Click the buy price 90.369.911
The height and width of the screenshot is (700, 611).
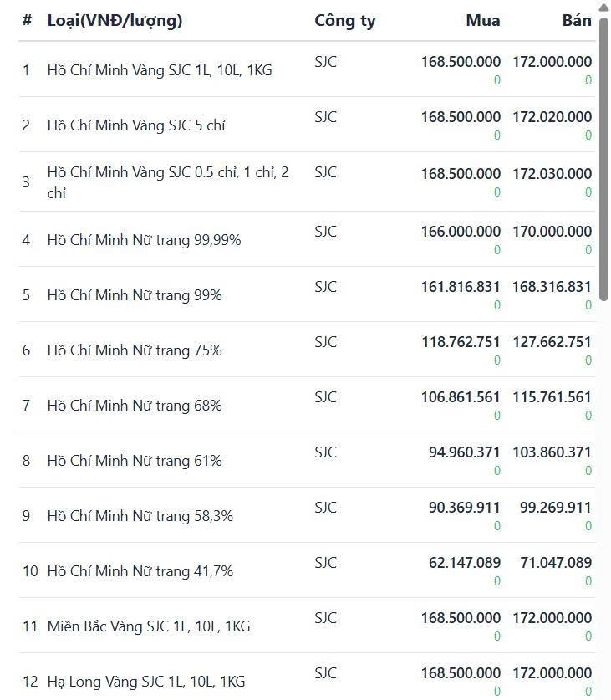click(464, 508)
